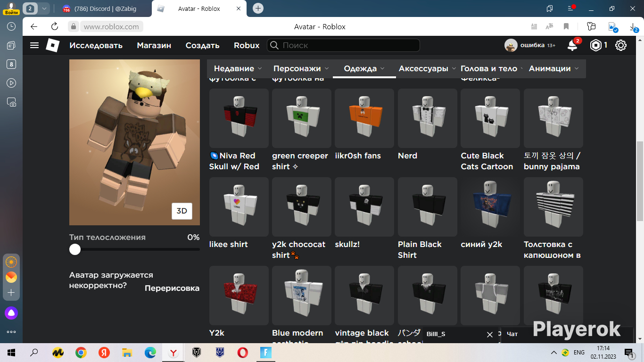Open the browser downloads arrow icon
The height and width of the screenshot is (362, 644).
(x=633, y=27)
